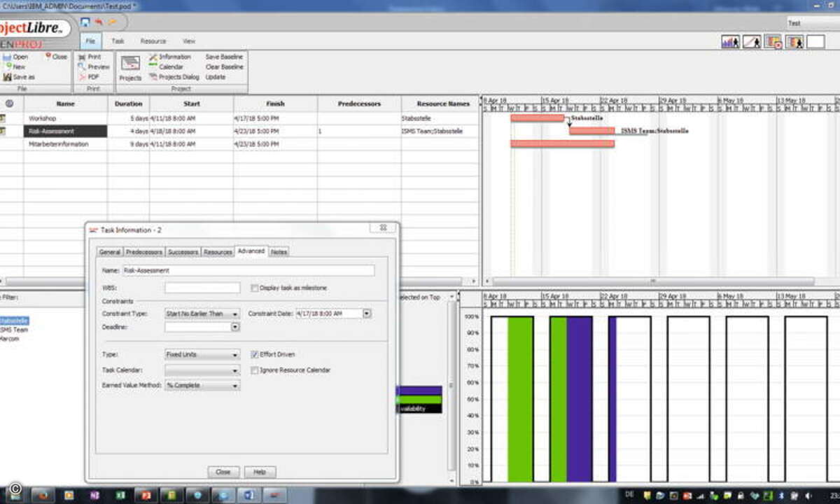Switch to the View ribbon tab
840x504 pixels.
(x=189, y=41)
